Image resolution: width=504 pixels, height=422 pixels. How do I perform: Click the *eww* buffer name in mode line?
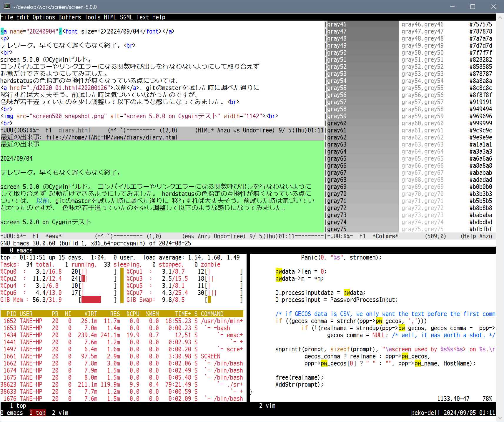tap(54, 236)
